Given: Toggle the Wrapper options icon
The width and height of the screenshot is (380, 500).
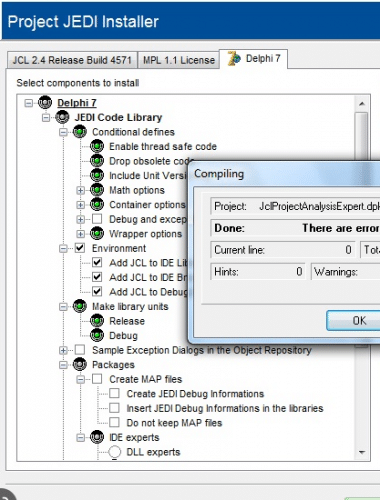Looking at the screenshot, I should [x=97, y=234].
